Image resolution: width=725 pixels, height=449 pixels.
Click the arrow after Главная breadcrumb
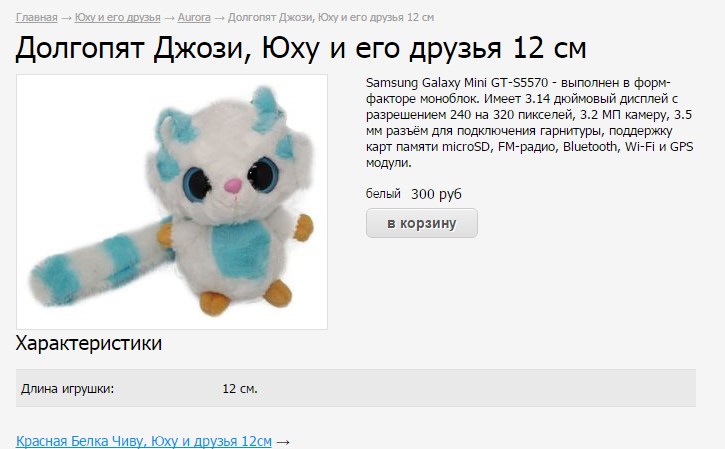pyautogui.click(x=66, y=18)
